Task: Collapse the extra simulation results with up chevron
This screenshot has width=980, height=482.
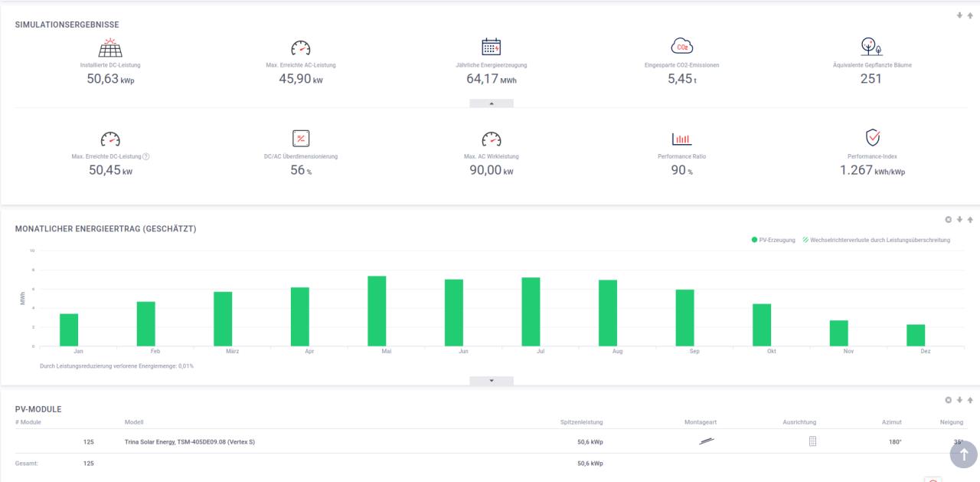Action: (x=491, y=103)
